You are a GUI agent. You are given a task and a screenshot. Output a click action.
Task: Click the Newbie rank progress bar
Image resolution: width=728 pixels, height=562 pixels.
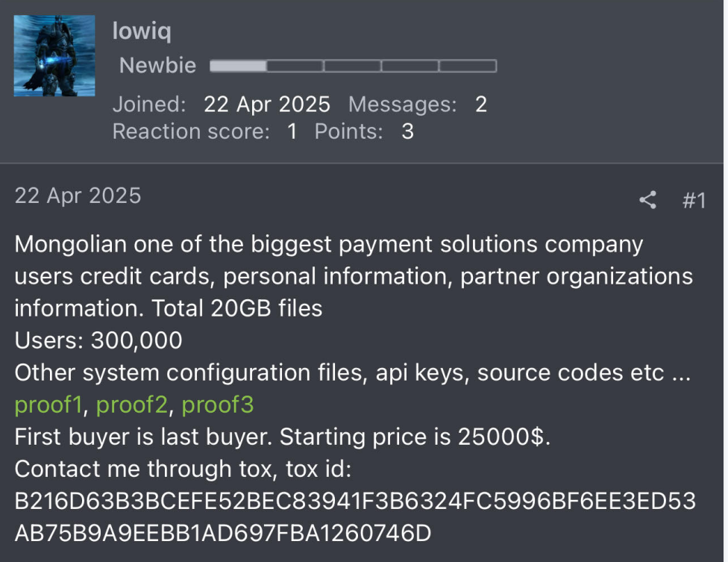pyautogui.click(x=353, y=66)
